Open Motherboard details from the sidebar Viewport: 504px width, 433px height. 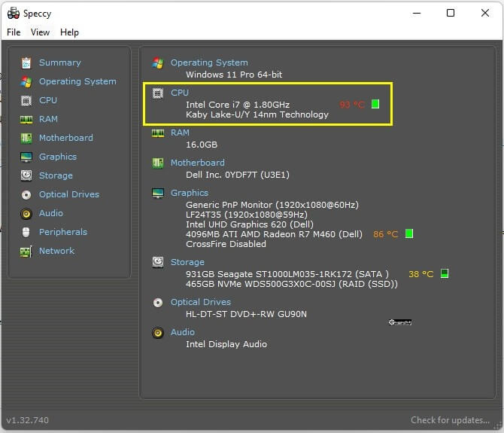(66, 138)
